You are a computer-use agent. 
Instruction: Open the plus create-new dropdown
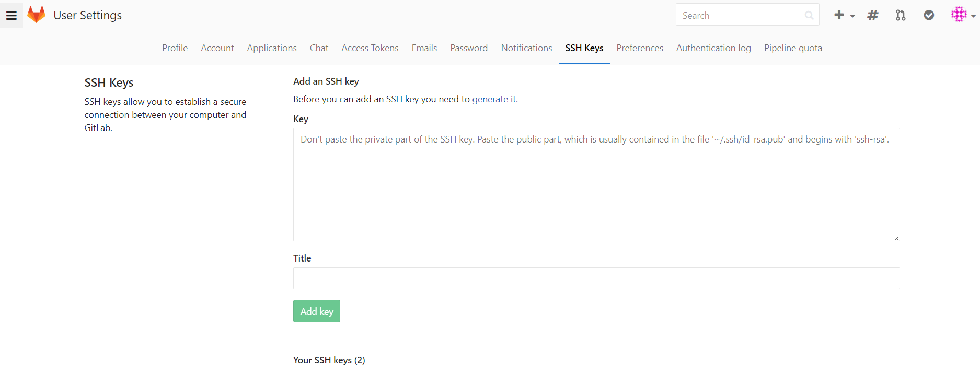tap(844, 15)
